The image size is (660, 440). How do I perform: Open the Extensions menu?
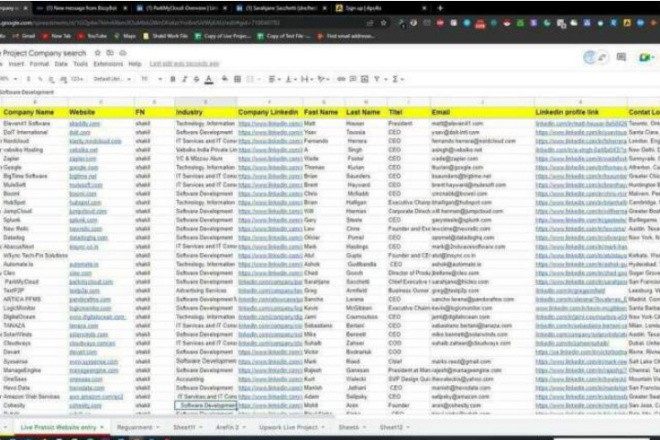[x=108, y=64]
